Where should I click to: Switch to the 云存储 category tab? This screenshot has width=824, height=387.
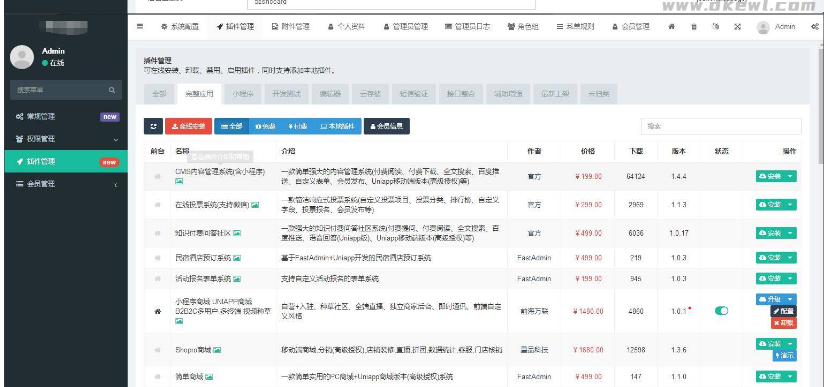click(370, 94)
